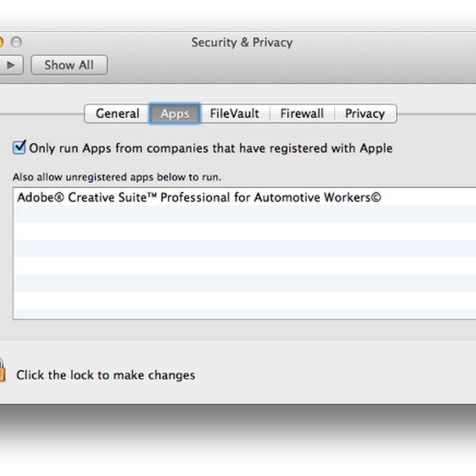
Task: Click the 'Click the lock to make changes' text
Action: (105, 375)
